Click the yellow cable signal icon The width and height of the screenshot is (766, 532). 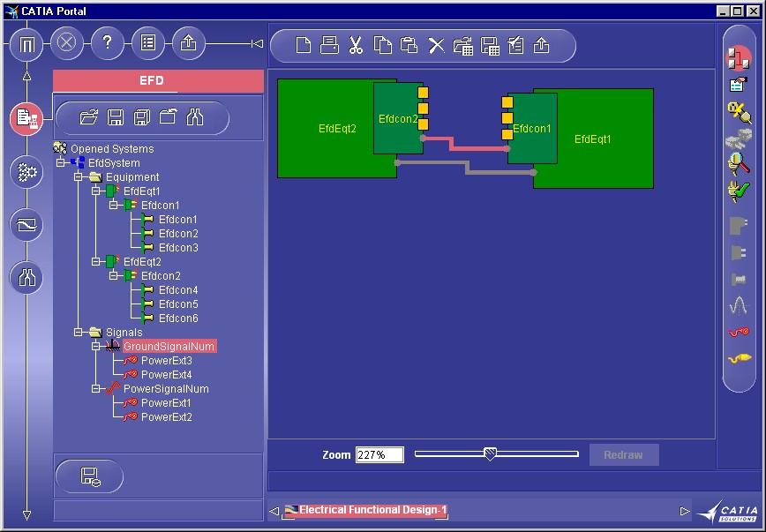coord(740,358)
